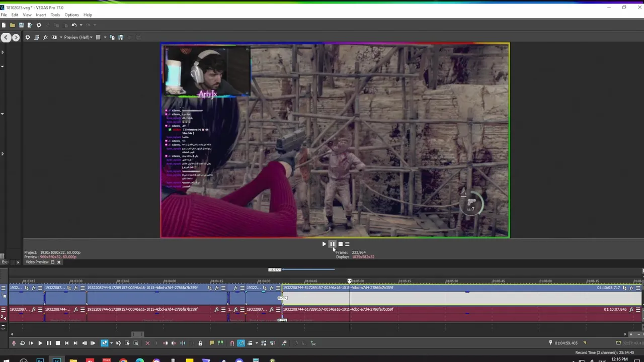Screen dimensions: 644x362
Task: Select the Selection Edit tool
Action: (127, 343)
